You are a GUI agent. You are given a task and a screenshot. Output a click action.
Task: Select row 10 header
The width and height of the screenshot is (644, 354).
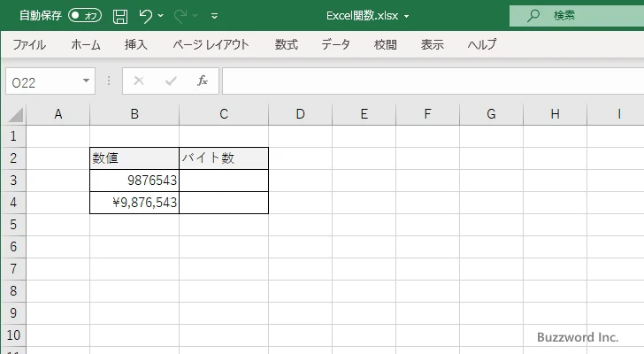(x=13, y=335)
